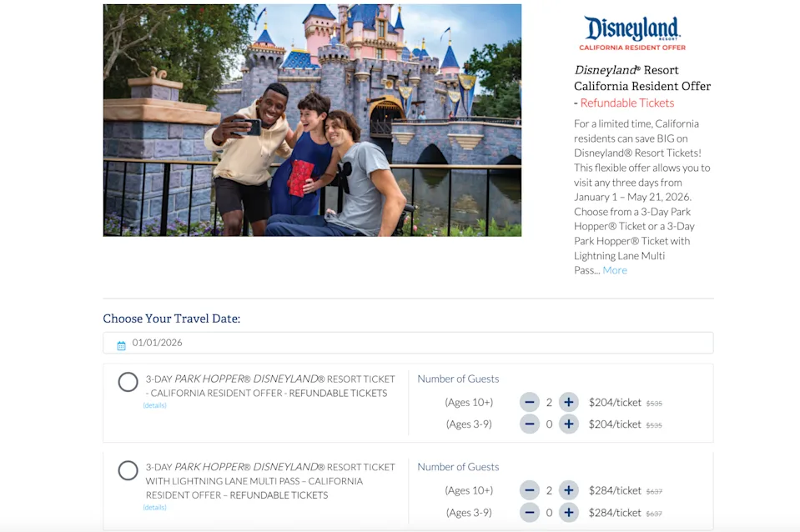800x532 pixels.
Task: View the castle selfie promotional photo
Action: click(x=312, y=120)
